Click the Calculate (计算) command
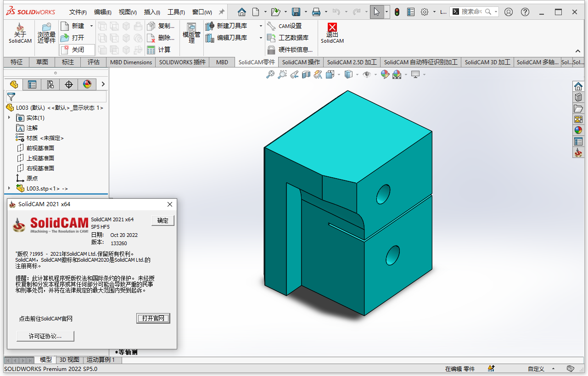 [x=159, y=50]
